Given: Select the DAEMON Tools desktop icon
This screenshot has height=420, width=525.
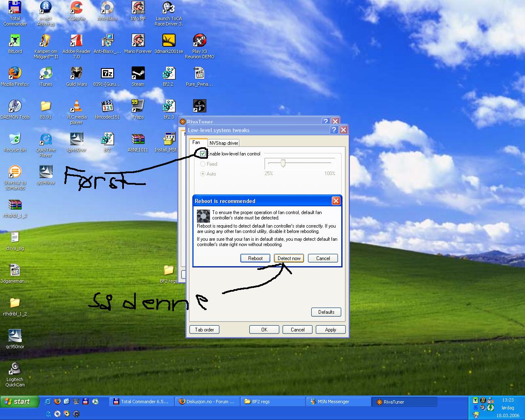Looking at the screenshot, I should pyautogui.click(x=15, y=110).
